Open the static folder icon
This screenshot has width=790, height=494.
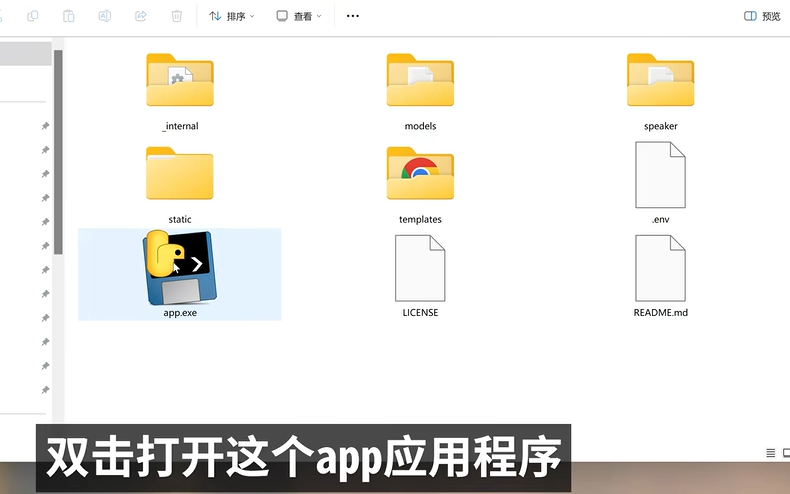click(x=180, y=173)
